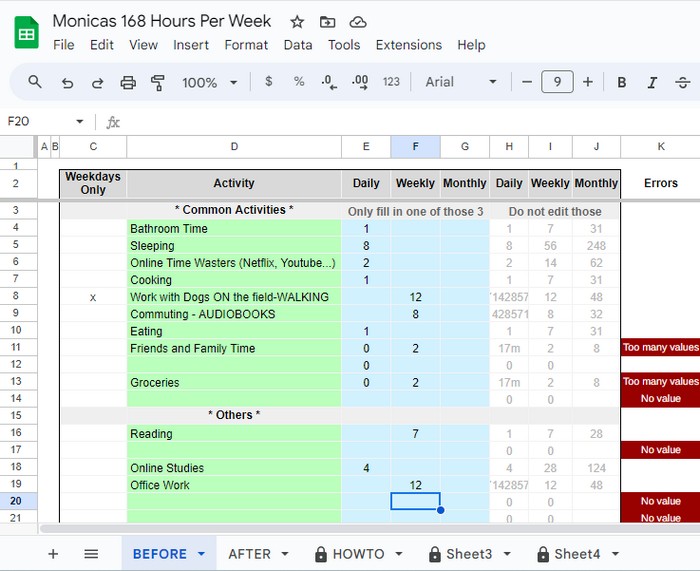Format as currency with dollar icon

pyautogui.click(x=268, y=82)
